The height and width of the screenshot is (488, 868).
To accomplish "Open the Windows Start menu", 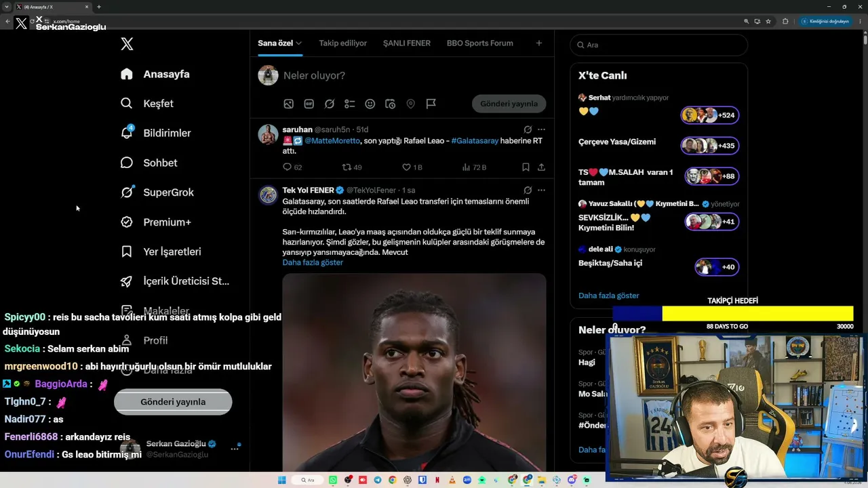I will [282, 480].
